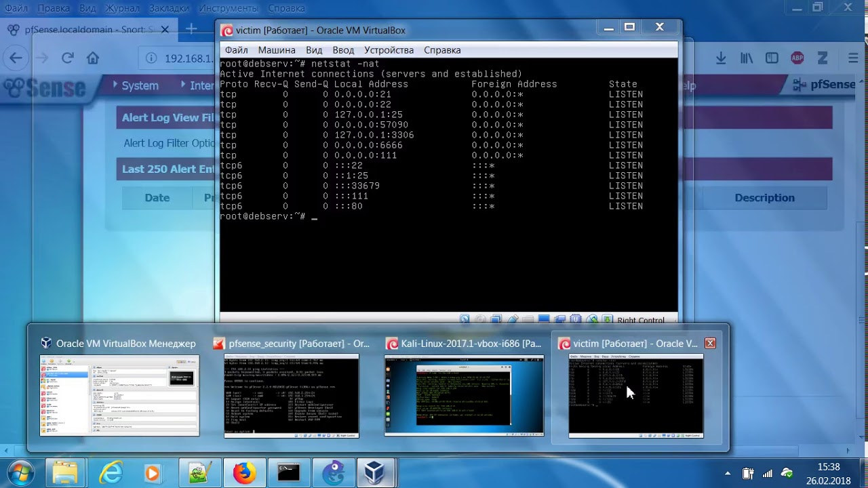Image resolution: width=868 pixels, height=488 pixels.
Task: Launch Internet Explorer from taskbar
Action: coord(109,472)
